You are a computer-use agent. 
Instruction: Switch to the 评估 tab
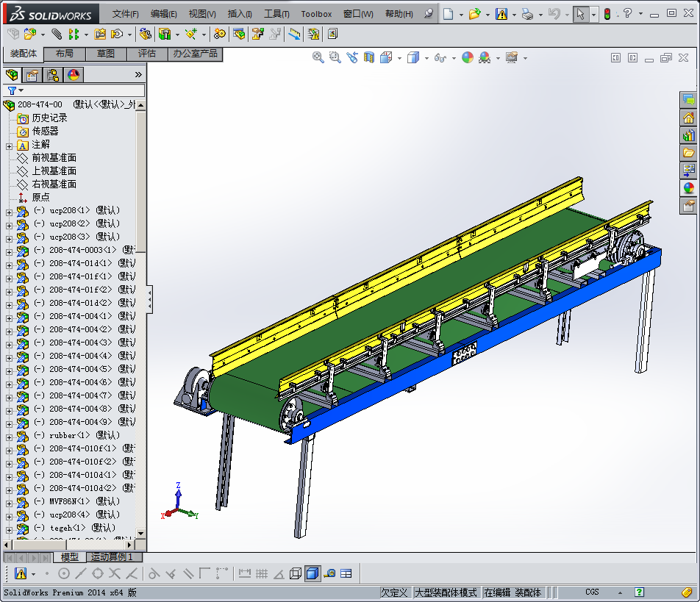tap(147, 54)
